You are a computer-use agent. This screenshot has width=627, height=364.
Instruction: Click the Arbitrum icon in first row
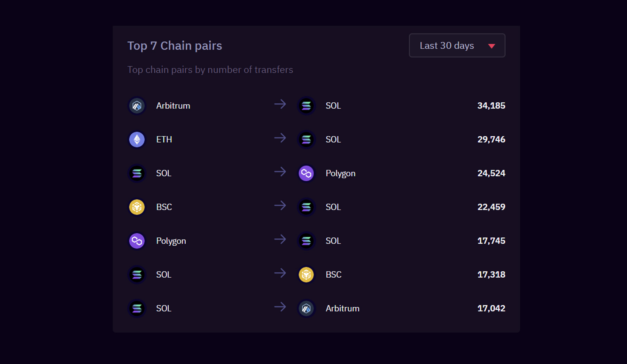[137, 106]
